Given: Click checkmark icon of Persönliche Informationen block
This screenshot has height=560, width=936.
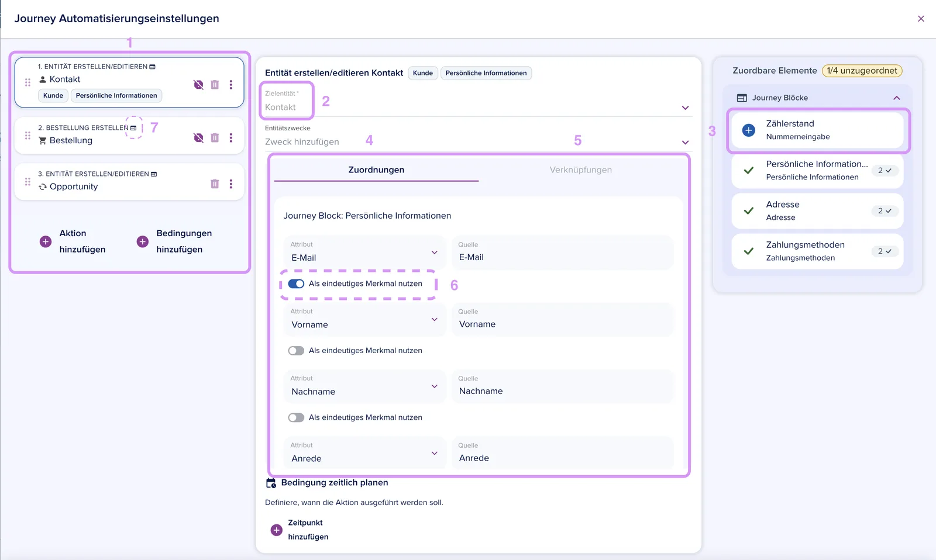Looking at the screenshot, I should [x=749, y=171].
